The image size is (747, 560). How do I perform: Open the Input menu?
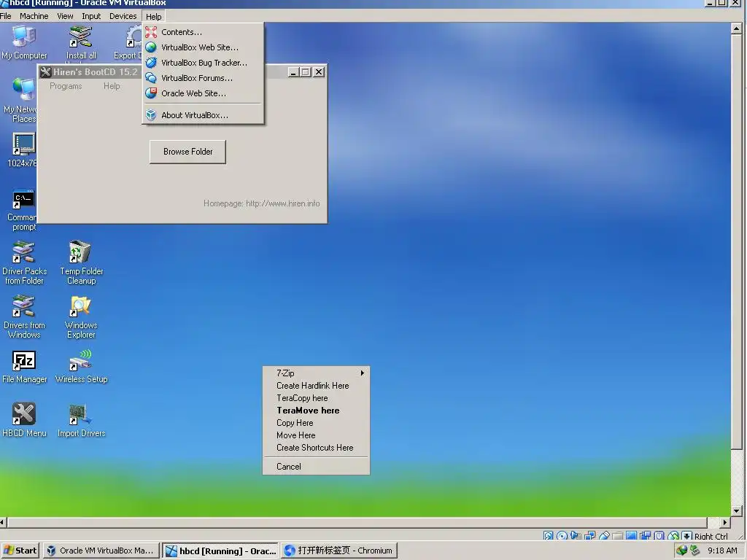coord(91,16)
